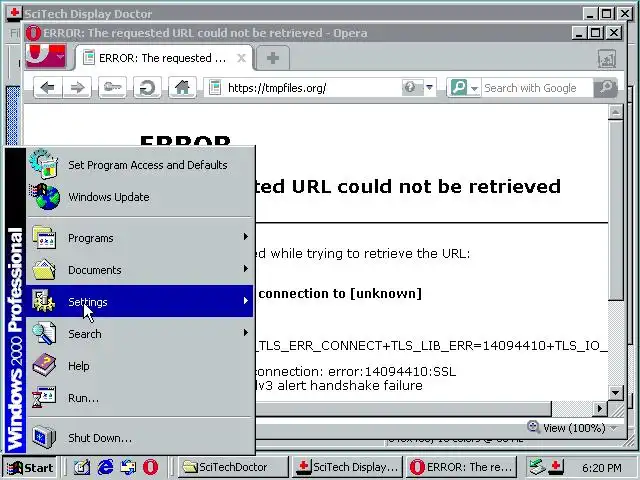Launch Internet Explorer from quick launch
This screenshot has width=640, height=480.
[x=105, y=467]
